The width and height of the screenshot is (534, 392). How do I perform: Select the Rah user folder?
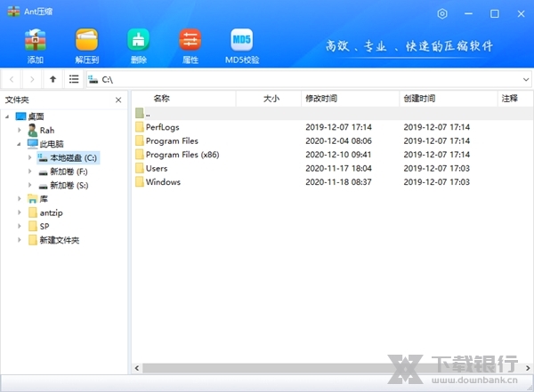coord(41,131)
